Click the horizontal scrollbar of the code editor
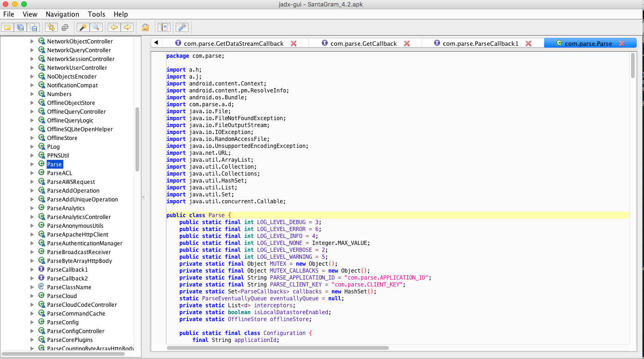644x359 pixels. [277, 347]
